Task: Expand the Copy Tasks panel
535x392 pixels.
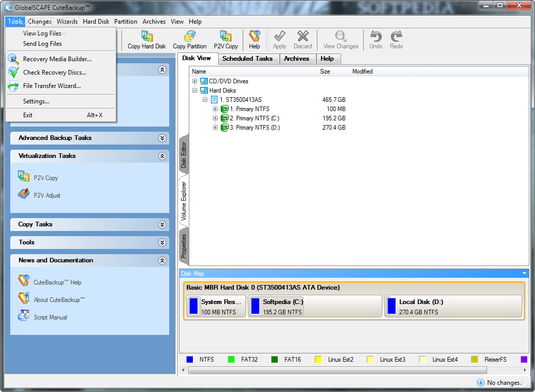Action: coord(162,224)
